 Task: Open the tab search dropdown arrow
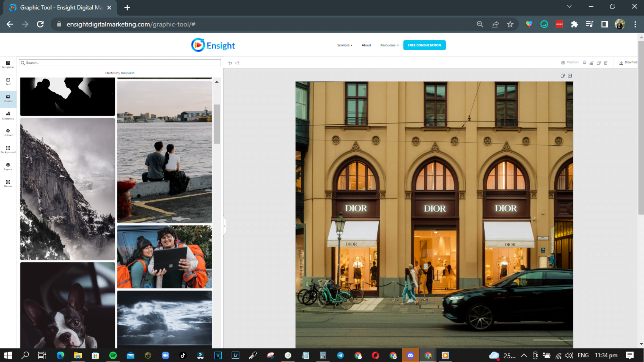[569, 6]
